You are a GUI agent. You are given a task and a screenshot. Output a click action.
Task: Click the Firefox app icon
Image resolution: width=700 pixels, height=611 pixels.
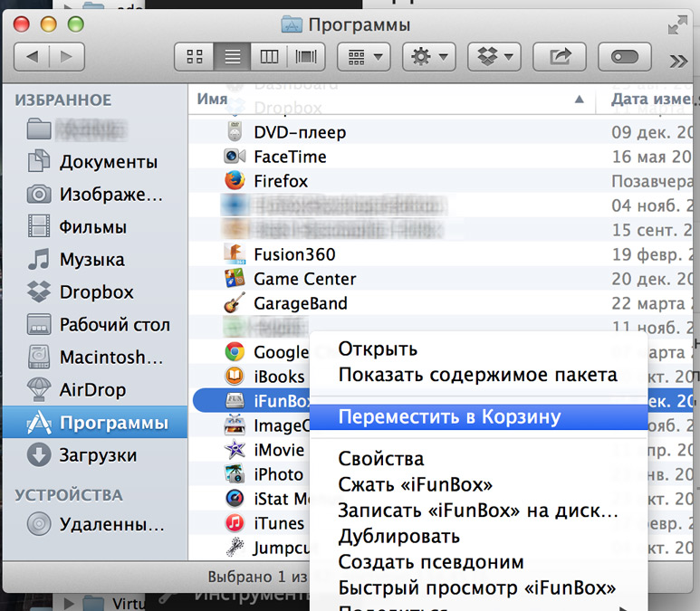pos(235,181)
